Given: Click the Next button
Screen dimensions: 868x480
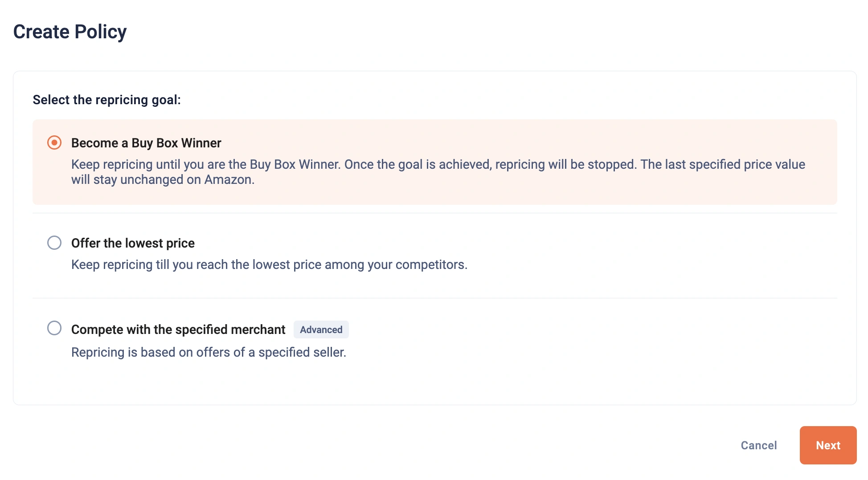Looking at the screenshot, I should pyautogui.click(x=827, y=445).
